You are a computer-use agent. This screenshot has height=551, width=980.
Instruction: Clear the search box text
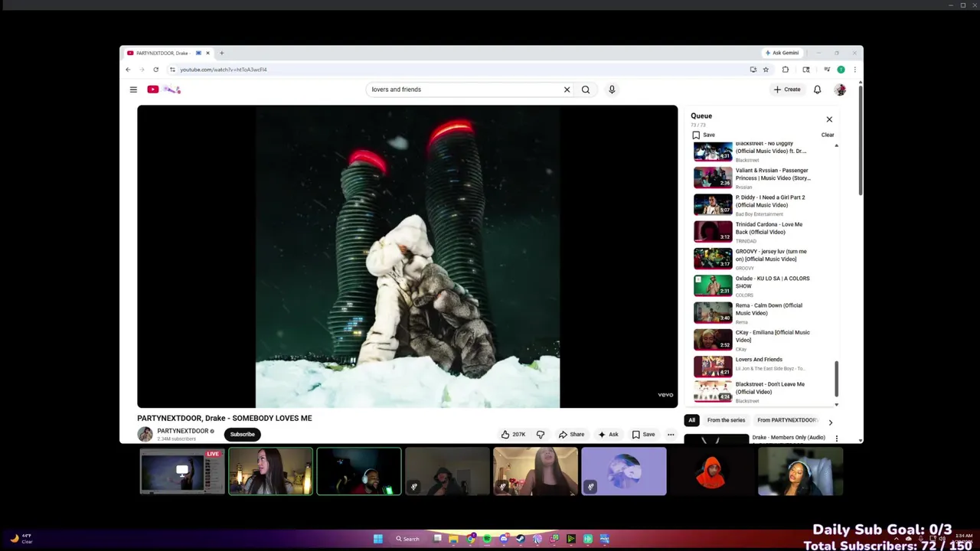pyautogui.click(x=567, y=90)
